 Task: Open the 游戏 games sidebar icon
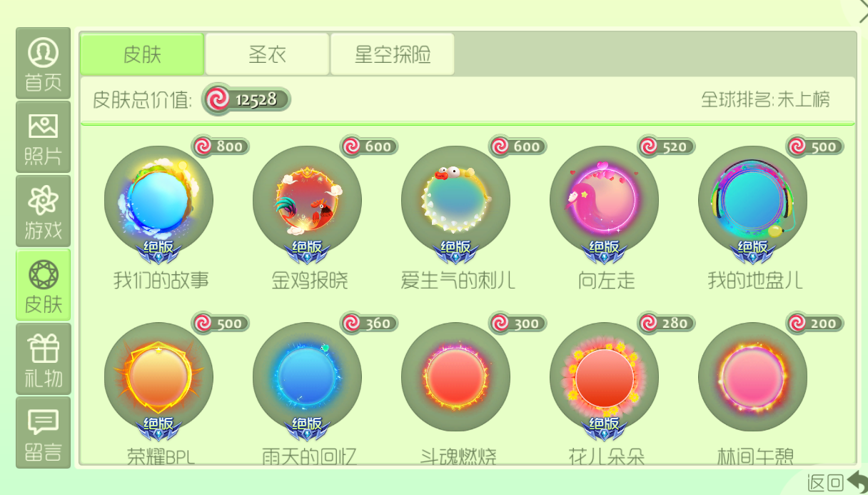pyautogui.click(x=44, y=211)
